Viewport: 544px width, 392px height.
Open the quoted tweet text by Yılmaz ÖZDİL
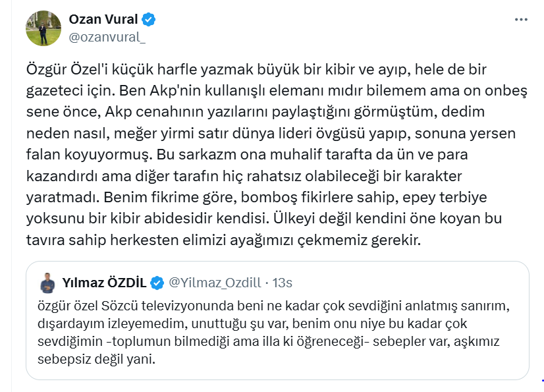(273, 332)
